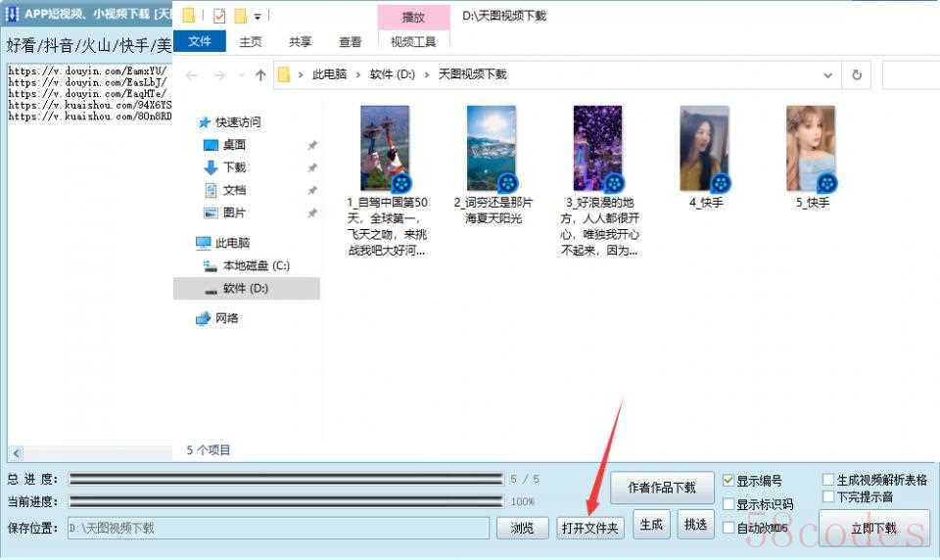Click the 当前进度 progress bar
The width and height of the screenshot is (940, 560).
coord(286,501)
